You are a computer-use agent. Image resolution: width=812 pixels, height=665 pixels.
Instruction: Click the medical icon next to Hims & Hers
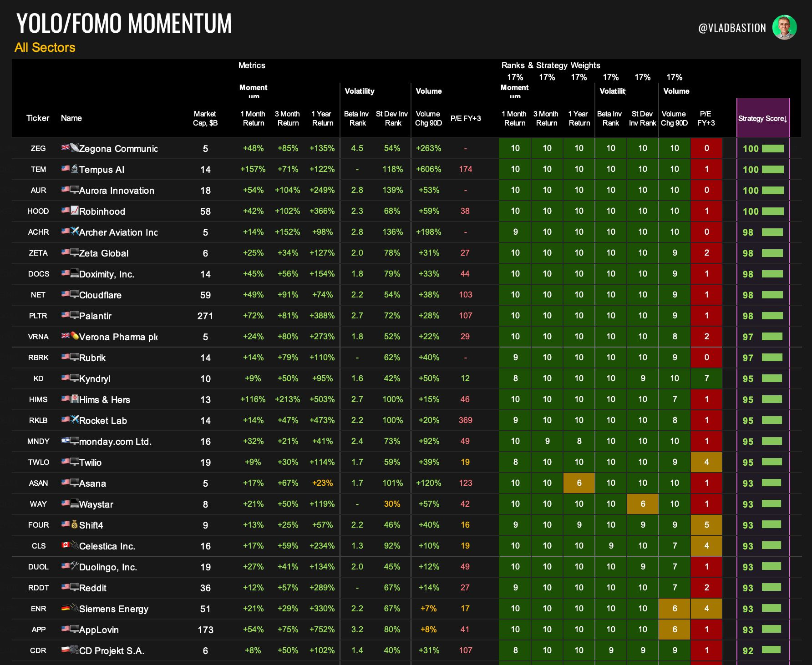click(x=75, y=398)
